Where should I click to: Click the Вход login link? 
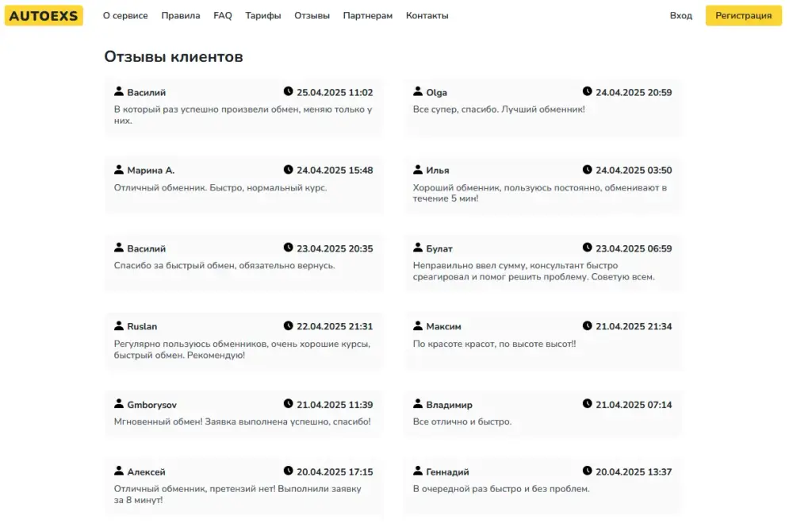click(681, 16)
